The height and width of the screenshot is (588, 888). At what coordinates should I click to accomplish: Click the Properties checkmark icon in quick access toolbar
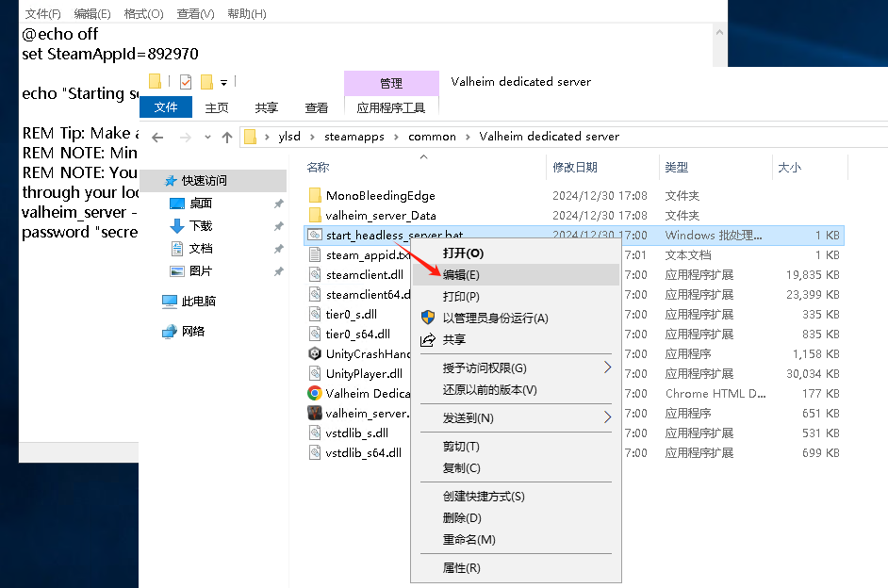click(185, 82)
